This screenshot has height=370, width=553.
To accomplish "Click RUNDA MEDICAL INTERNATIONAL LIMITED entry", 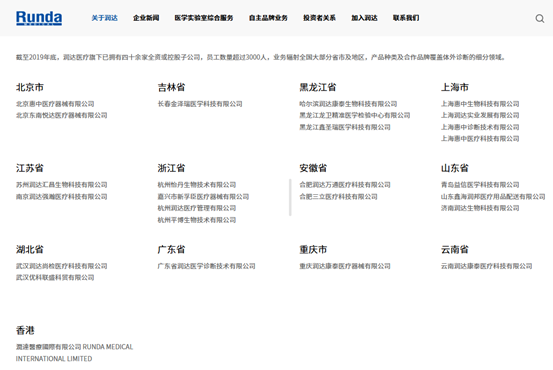I will 74,353.
